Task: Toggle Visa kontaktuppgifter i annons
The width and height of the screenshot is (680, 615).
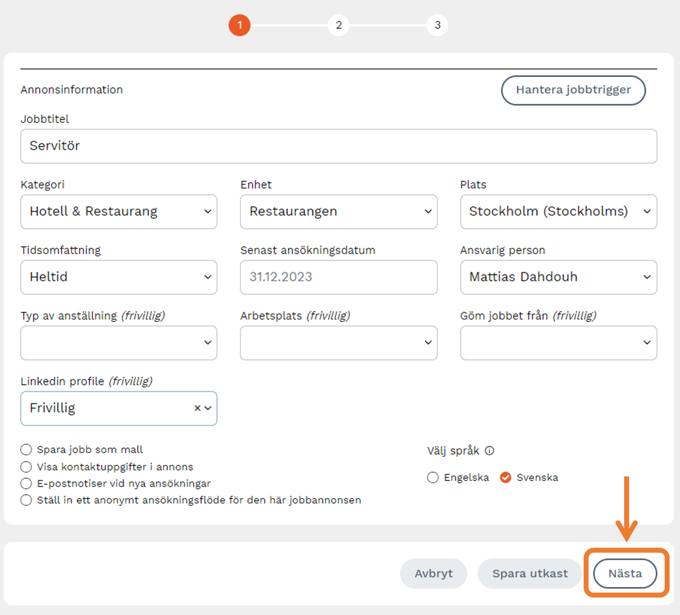Action: tap(26, 467)
